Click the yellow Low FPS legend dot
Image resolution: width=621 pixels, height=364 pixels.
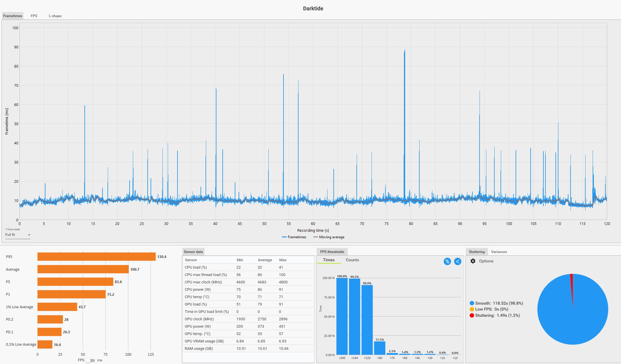click(472, 309)
